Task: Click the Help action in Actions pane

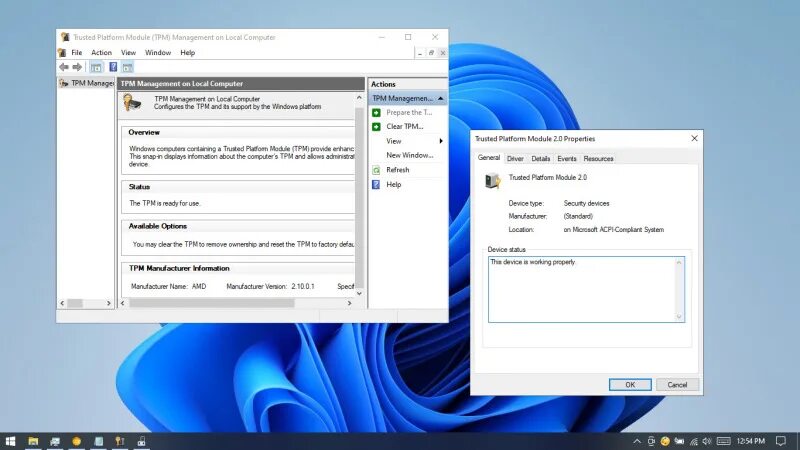Action: [393, 185]
